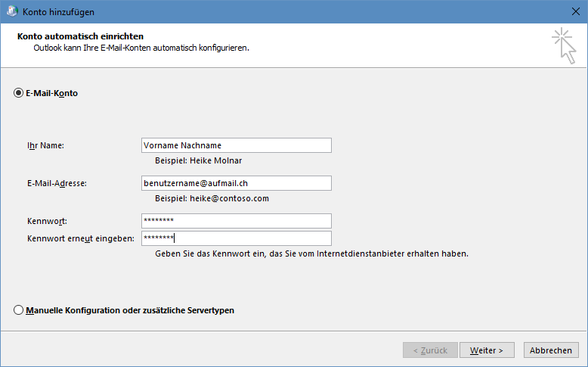The width and height of the screenshot is (588, 367).
Task: Continue with the Weiter button
Action: [x=487, y=350]
